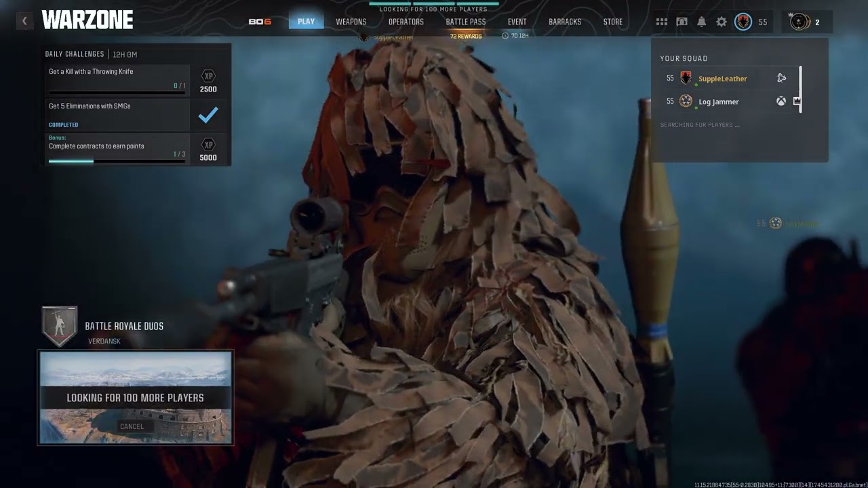This screenshot has height=488, width=868.
Task: Open the grid menu icon in top bar
Action: (x=662, y=22)
